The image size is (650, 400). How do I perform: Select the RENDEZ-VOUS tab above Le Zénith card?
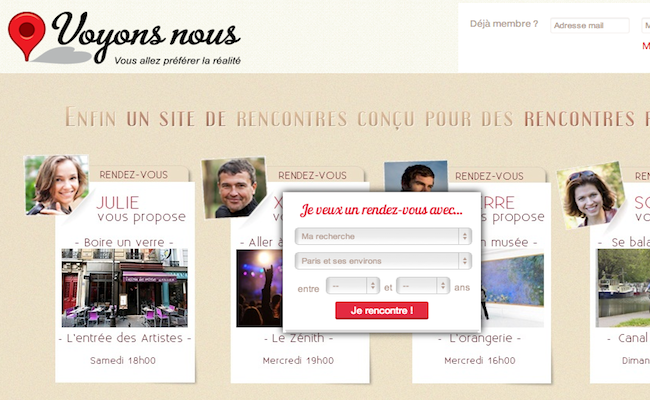pyautogui.click(x=312, y=176)
